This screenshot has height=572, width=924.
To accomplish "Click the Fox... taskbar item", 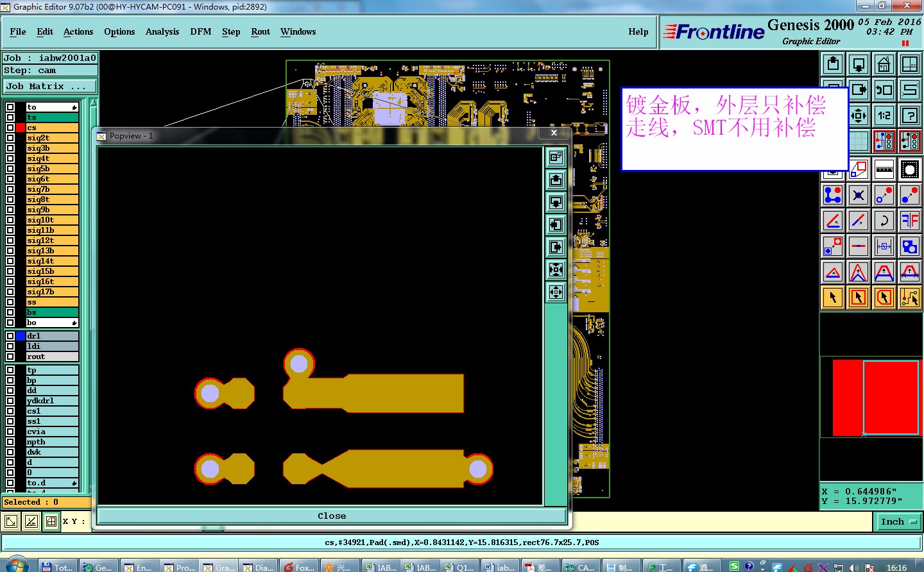I will [300, 567].
